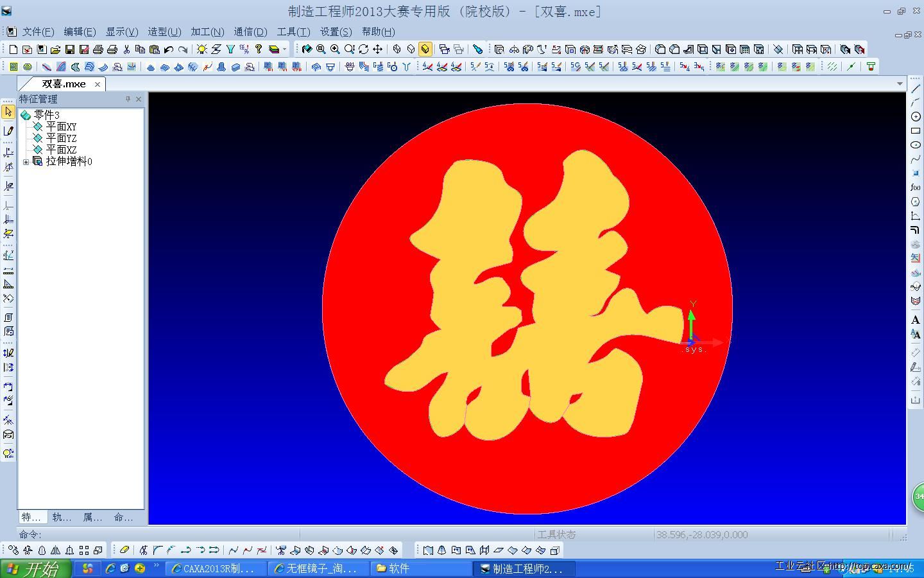Open the layer icon dropdown arrow
This screenshot has width=924, height=578.
[x=284, y=49]
